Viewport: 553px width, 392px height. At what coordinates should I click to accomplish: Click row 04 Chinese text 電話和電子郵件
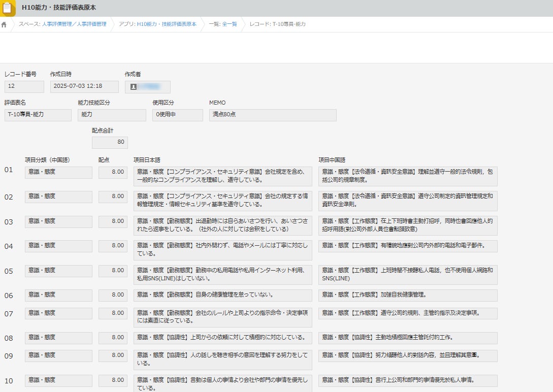(x=408, y=246)
